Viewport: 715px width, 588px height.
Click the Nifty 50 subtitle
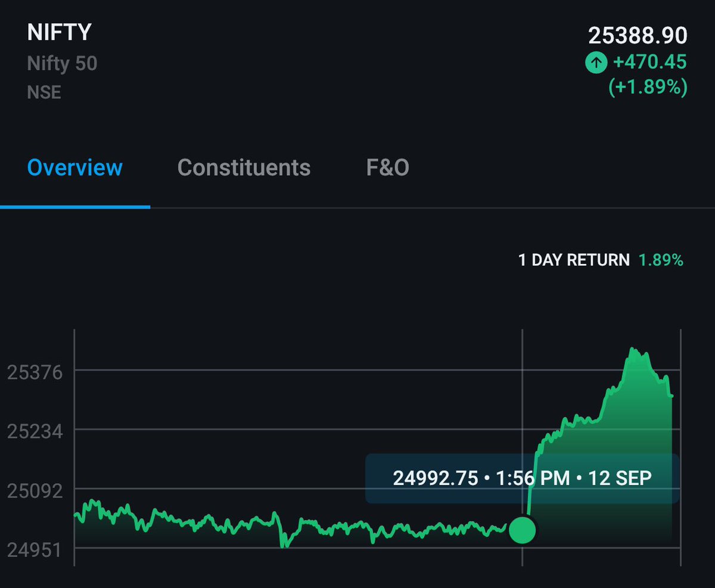coord(62,63)
